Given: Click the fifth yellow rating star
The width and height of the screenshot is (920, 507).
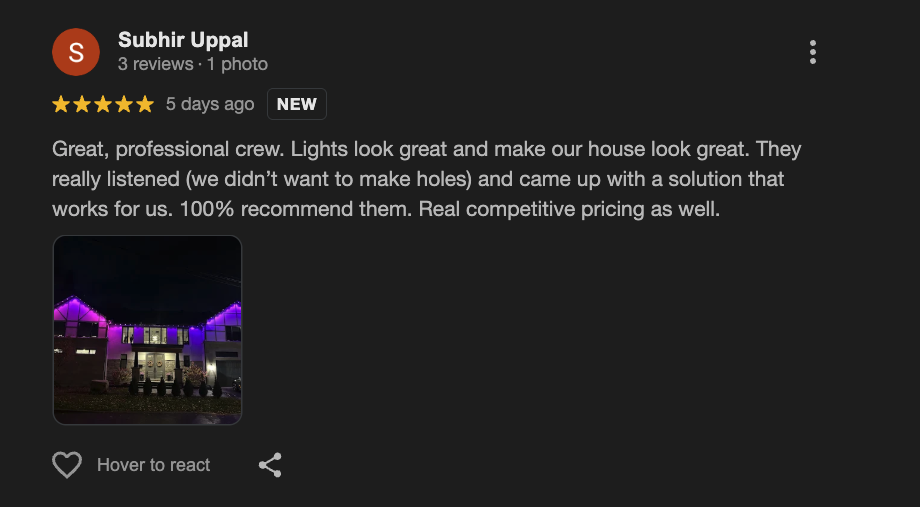Looking at the screenshot, I should click(x=145, y=104).
